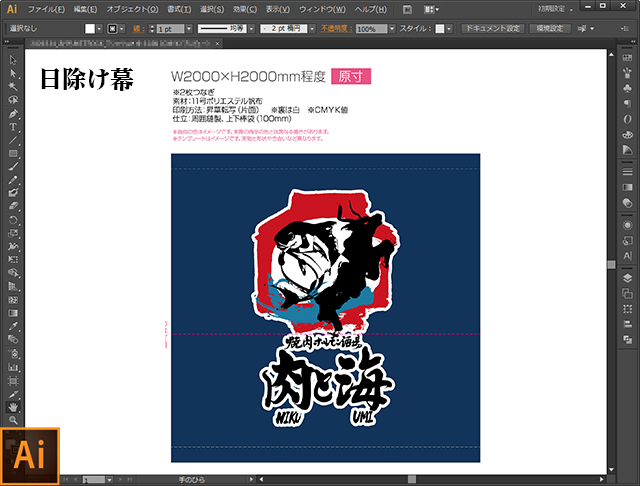Open the opacity 100% dropdown arrow
The height and width of the screenshot is (486, 640).
pos(392,29)
